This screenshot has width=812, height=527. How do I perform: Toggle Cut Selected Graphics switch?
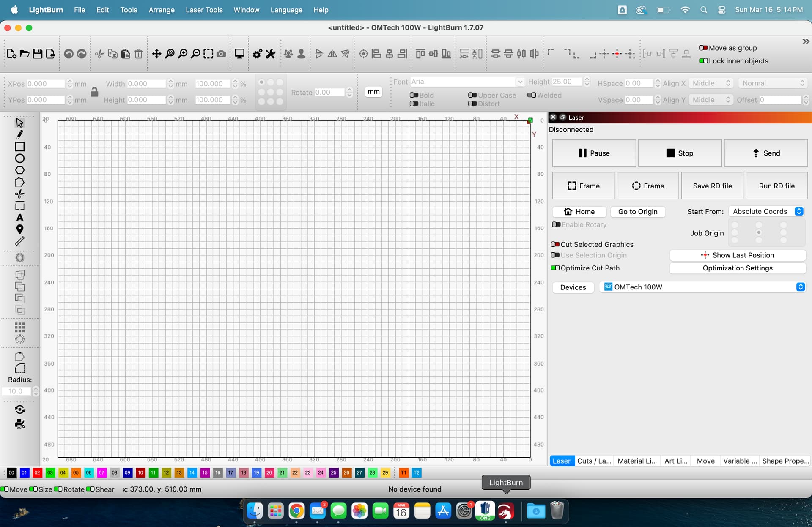coord(555,244)
